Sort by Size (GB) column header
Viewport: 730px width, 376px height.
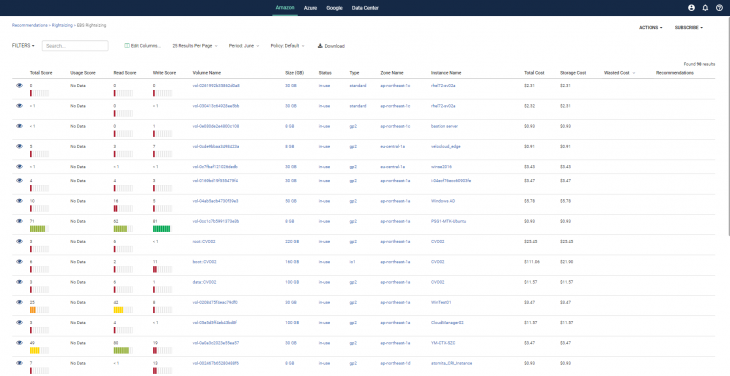tap(295, 73)
